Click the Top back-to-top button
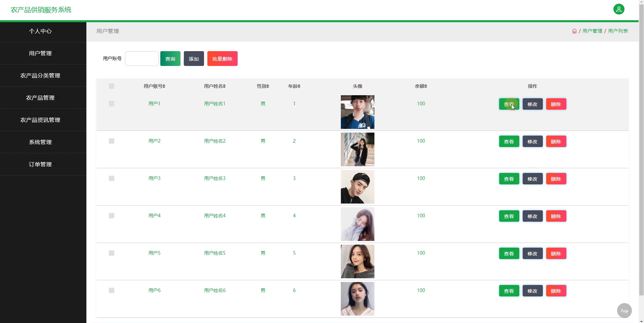 click(x=624, y=311)
